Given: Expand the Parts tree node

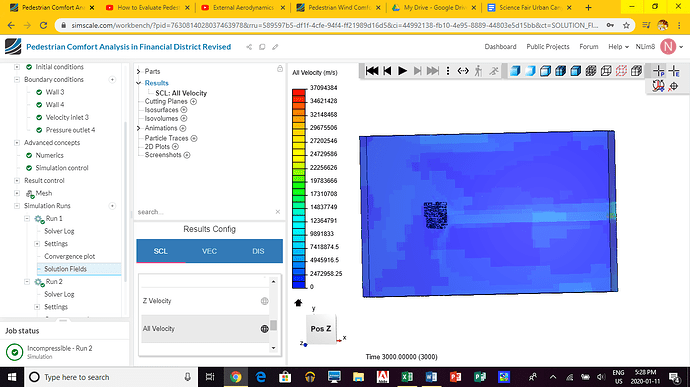Looking at the screenshot, I should point(139,71).
